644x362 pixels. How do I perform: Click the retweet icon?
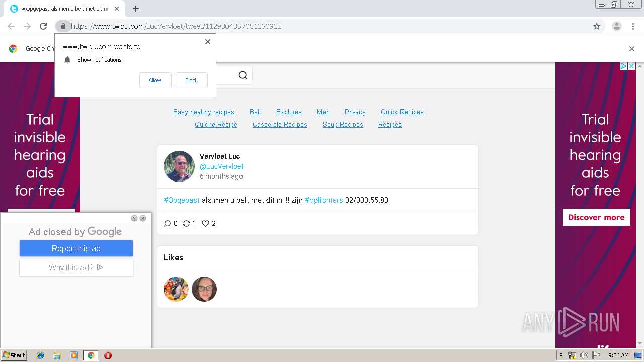click(186, 223)
